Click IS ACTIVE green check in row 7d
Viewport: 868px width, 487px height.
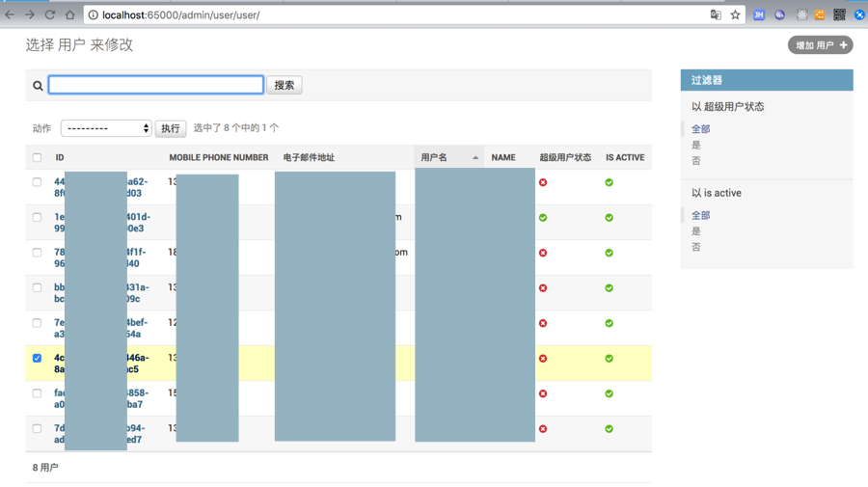pos(609,429)
